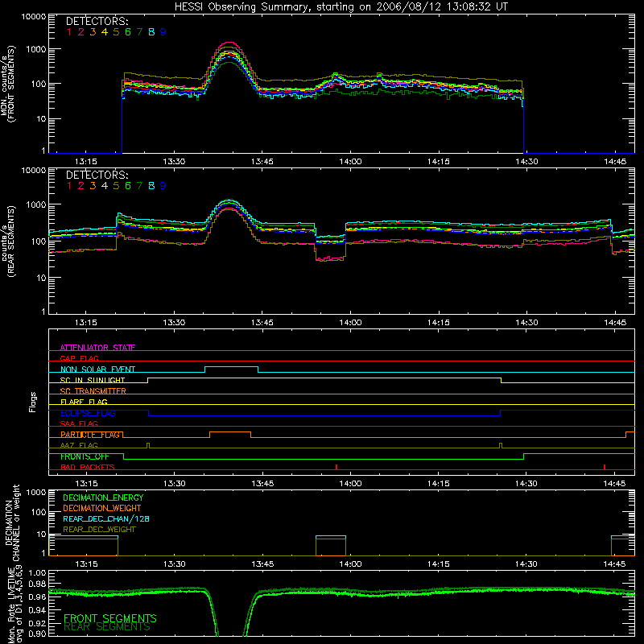Click the AAZ_FLAG label
644x644 pixels.
coord(79,445)
